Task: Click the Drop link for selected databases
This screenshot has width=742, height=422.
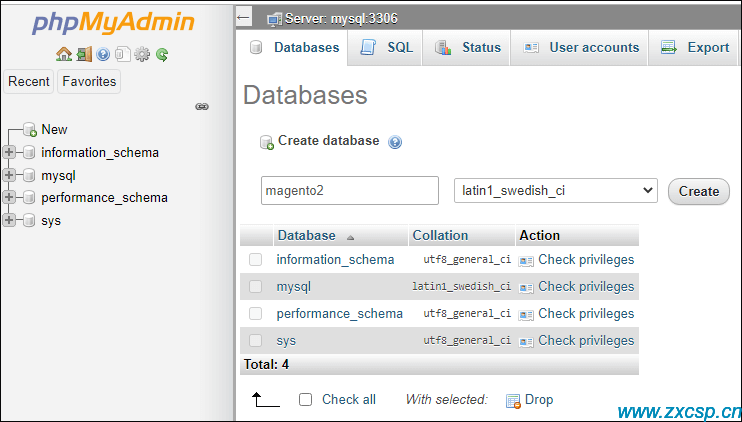Action: pos(539,400)
